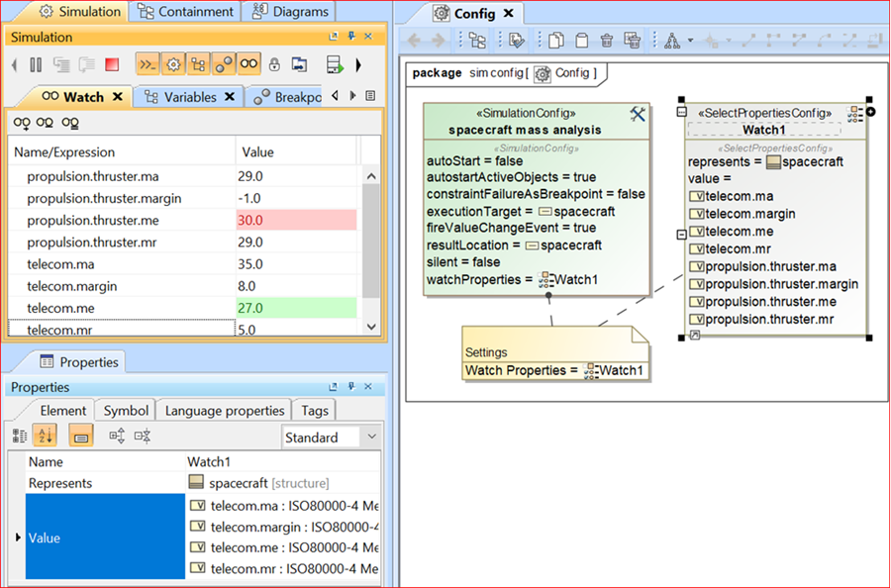
Task: Switch to the Containment tab
Action: click(188, 12)
